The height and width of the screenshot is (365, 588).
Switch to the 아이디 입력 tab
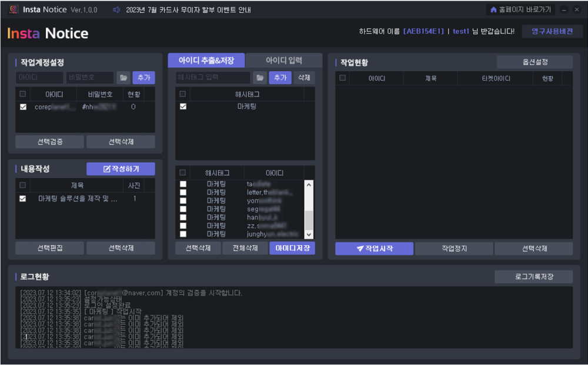(284, 61)
